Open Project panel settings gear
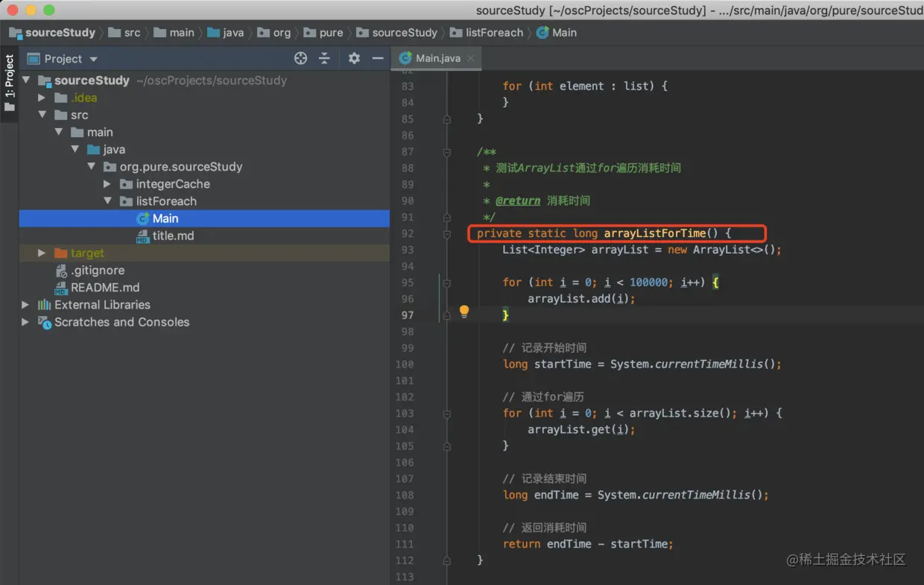Image resolution: width=924 pixels, height=585 pixels. pos(354,58)
